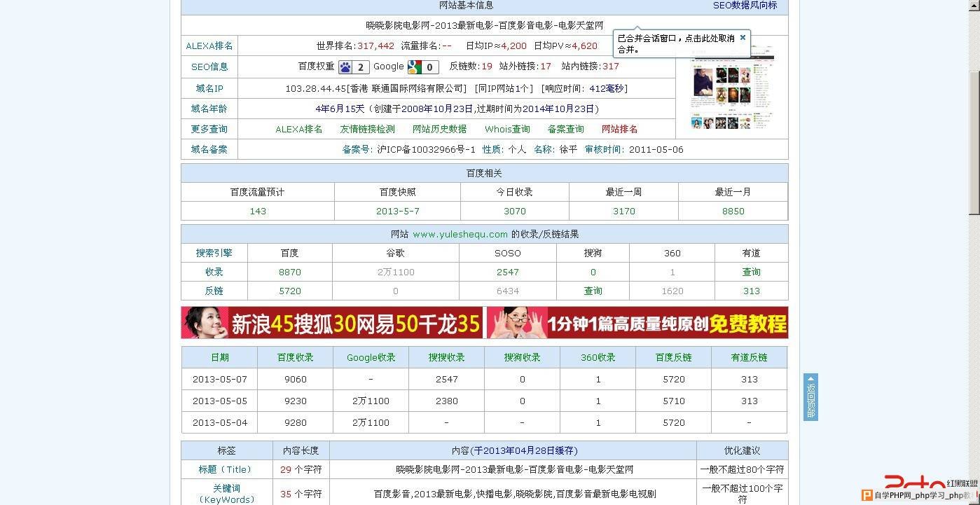Image resolution: width=980 pixels, height=505 pixels.
Task: Click the 域名IP row label
Action: point(209,88)
